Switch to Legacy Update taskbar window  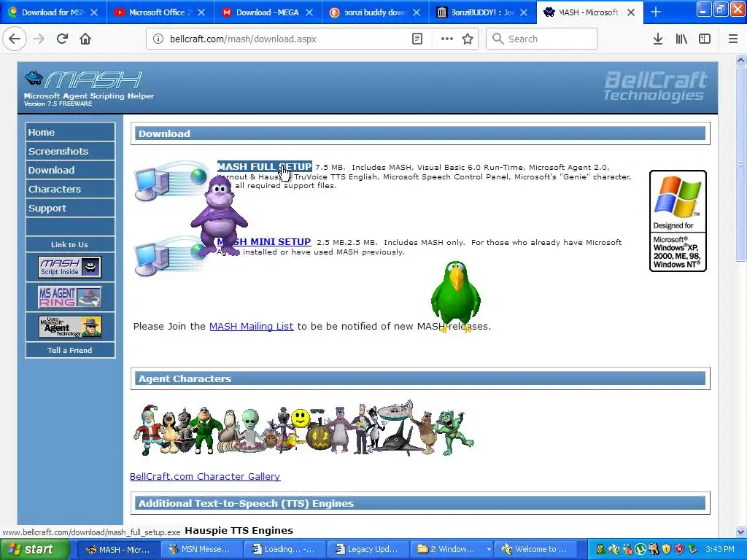point(368,550)
